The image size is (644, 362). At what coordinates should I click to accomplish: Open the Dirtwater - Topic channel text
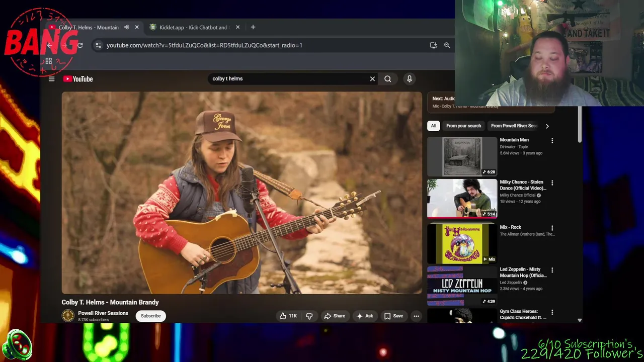[x=514, y=147]
